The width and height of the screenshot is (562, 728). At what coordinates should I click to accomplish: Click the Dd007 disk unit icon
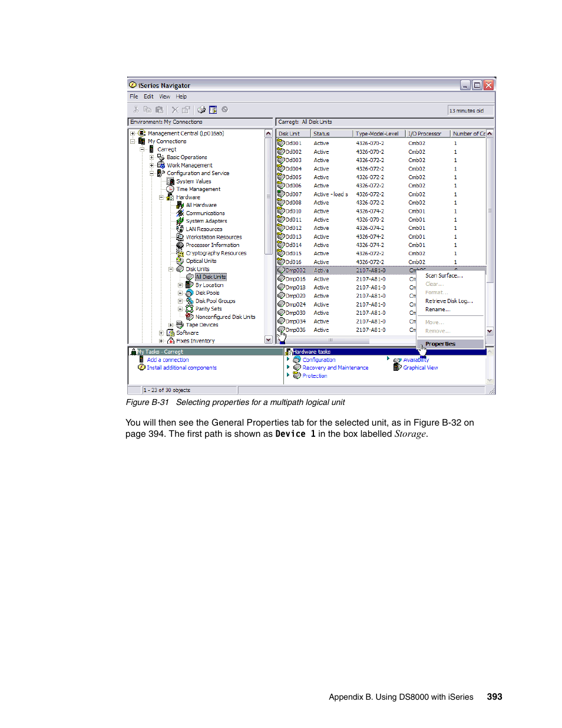281,194
